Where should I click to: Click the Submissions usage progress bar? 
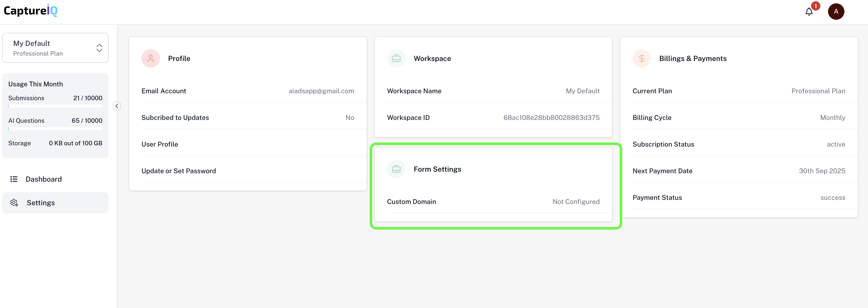[55, 106]
